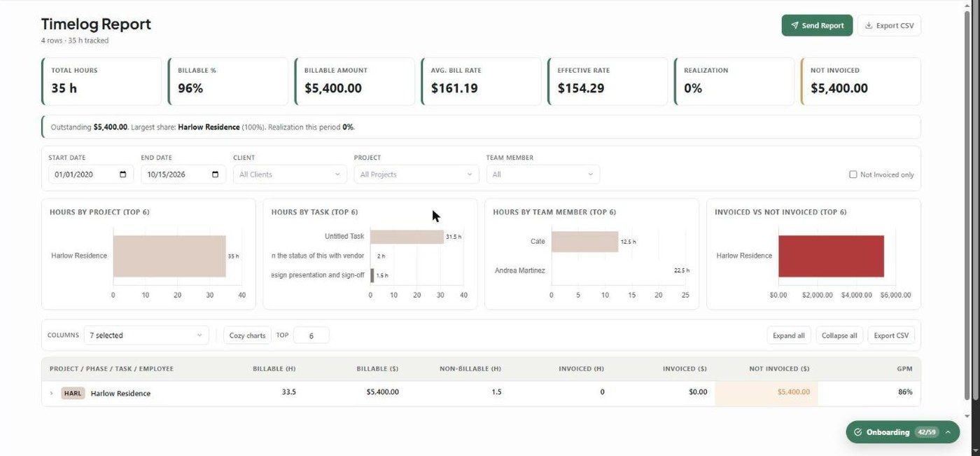Image resolution: width=980 pixels, height=456 pixels.
Task: Toggle the Not Invoiced only checkbox
Action: click(853, 174)
